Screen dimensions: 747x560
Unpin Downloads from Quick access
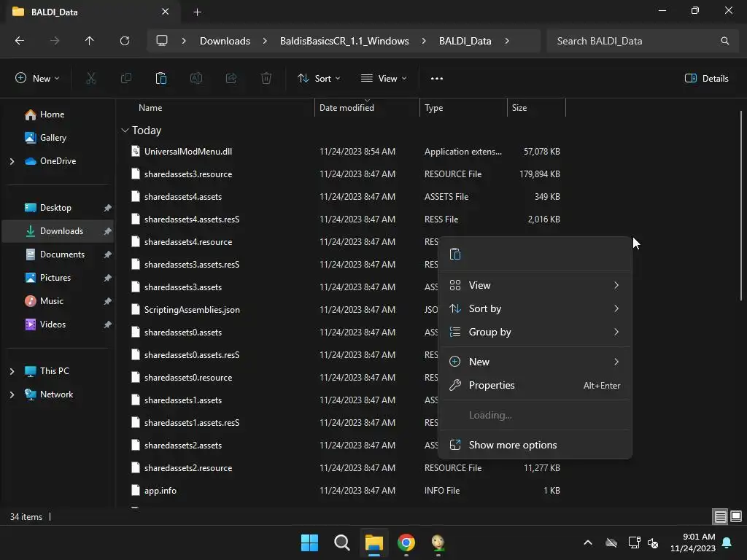tap(108, 231)
